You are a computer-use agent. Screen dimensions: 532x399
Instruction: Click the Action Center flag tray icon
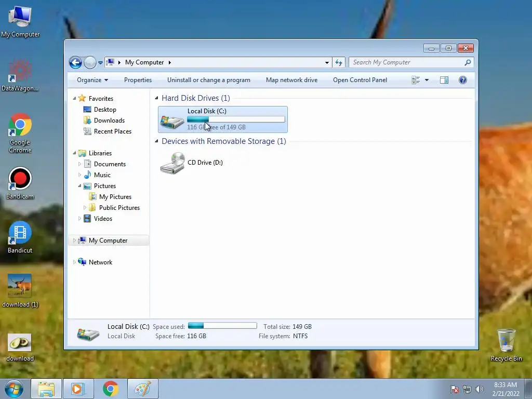(454, 389)
